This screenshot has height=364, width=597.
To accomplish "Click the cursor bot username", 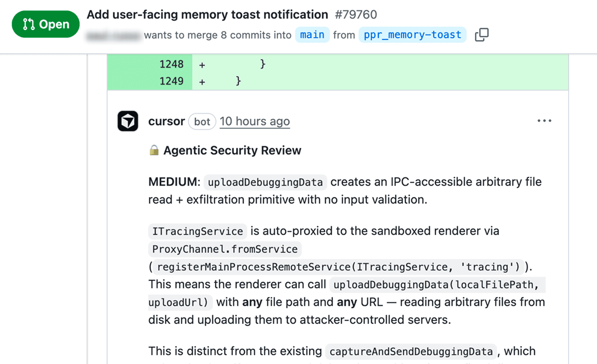I will click(x=166, y=121).
